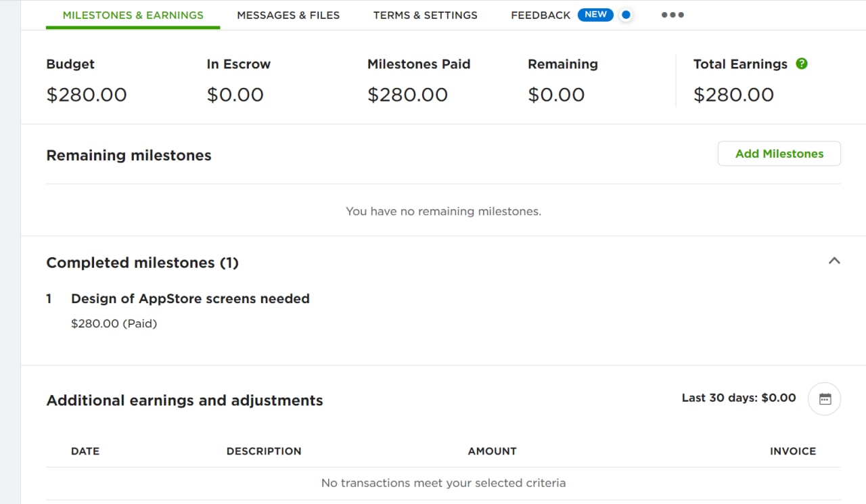The width and height of the screenshot is (866, 504).
Task: Click the Last 30 days earnings label
Action: (739, 398)
